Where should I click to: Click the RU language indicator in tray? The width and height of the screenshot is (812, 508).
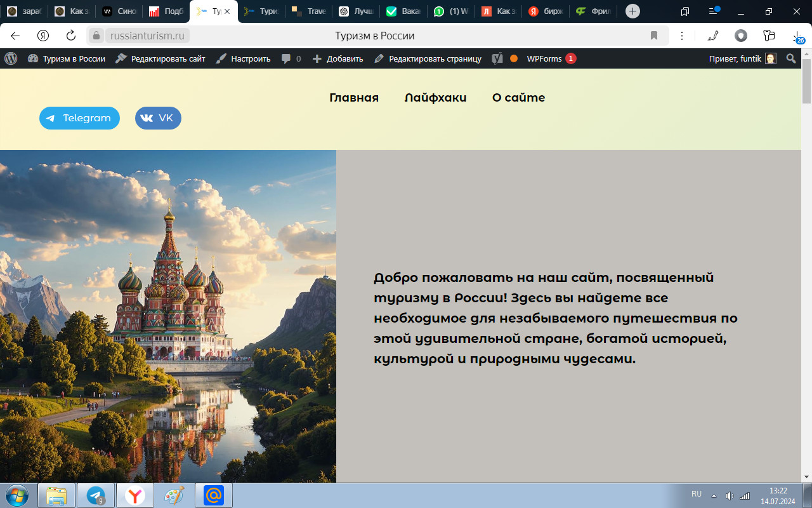click(x=697, y=494)
